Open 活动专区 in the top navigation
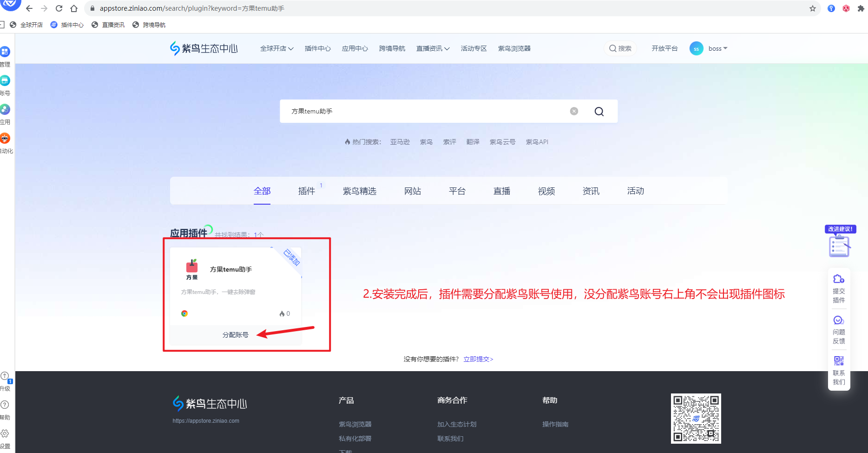The height and width of the screenshot is (453, 868). click(x=474, y=48)
